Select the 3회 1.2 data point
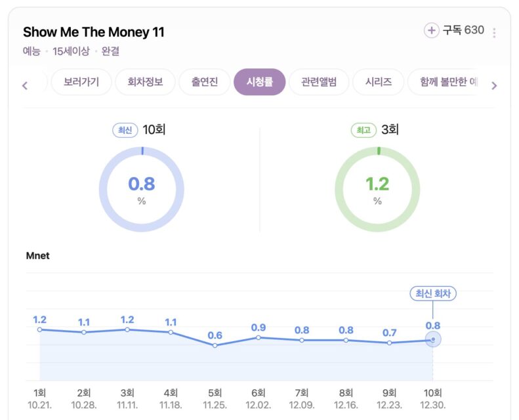This screenshot has height=420, width=519. [127, 329]
